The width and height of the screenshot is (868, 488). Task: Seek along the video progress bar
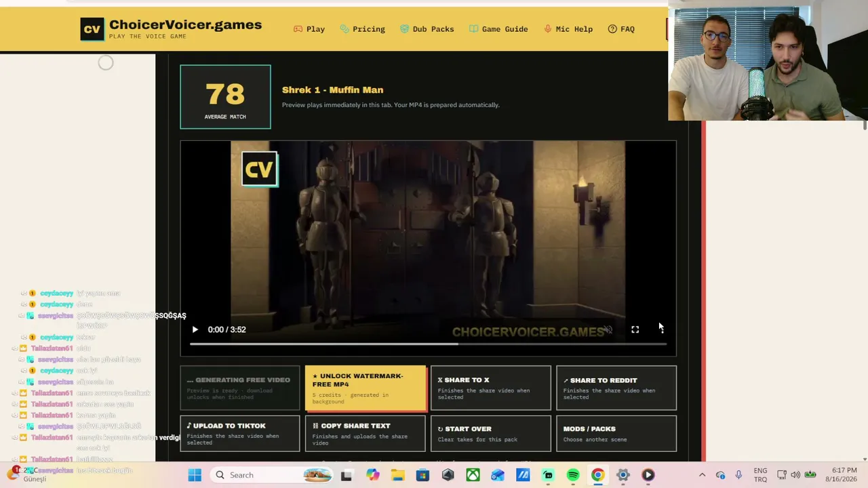[428, 344]
